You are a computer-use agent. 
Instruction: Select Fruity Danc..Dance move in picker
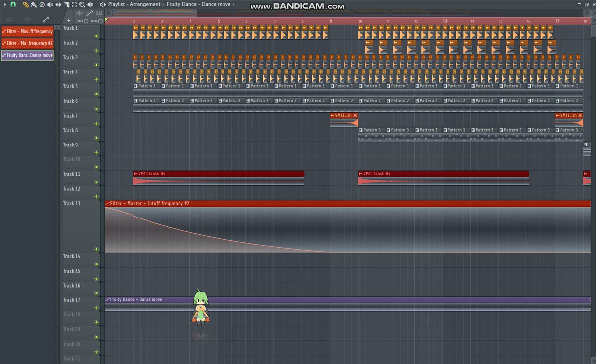coord(27,55)
